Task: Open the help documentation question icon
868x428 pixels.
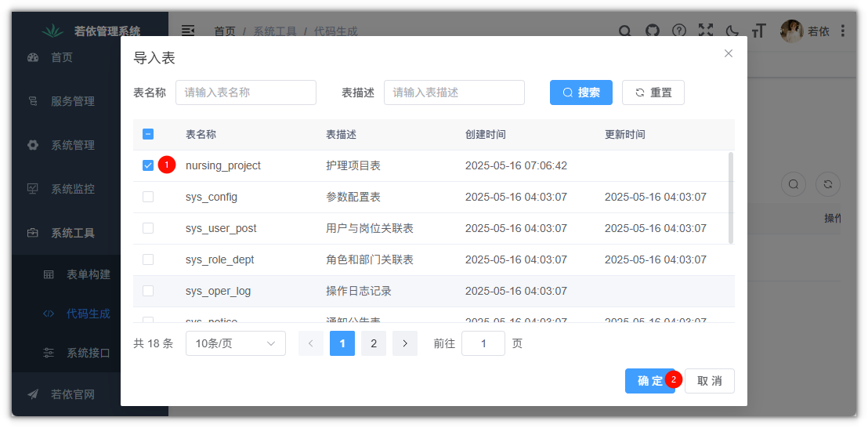Action: point(679,31)
